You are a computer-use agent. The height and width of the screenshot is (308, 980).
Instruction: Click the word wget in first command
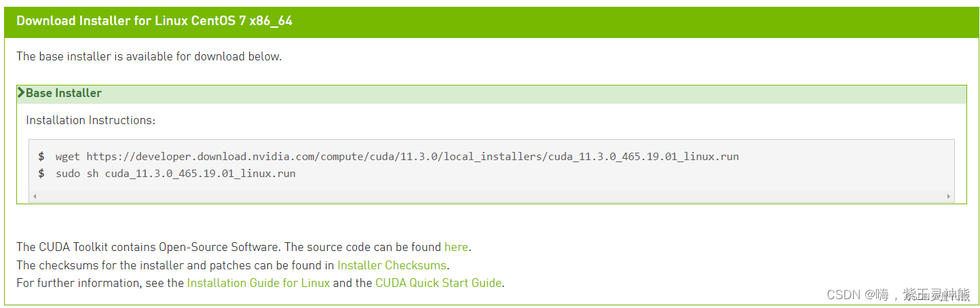click(68, 157)
